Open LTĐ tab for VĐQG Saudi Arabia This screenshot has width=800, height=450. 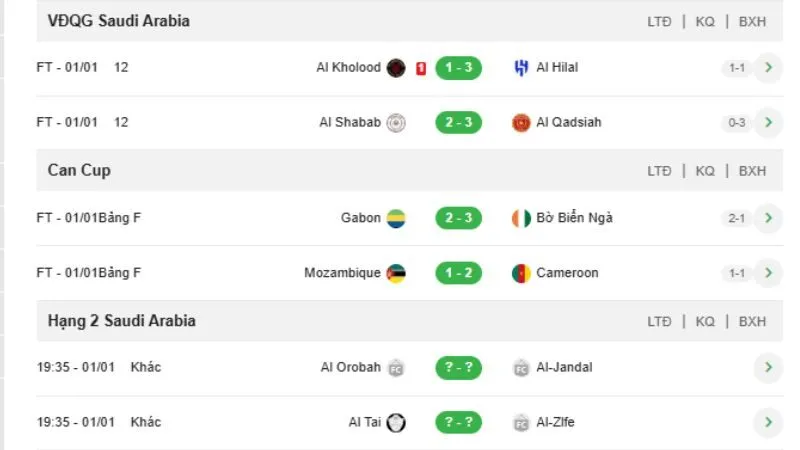[659, 21]
